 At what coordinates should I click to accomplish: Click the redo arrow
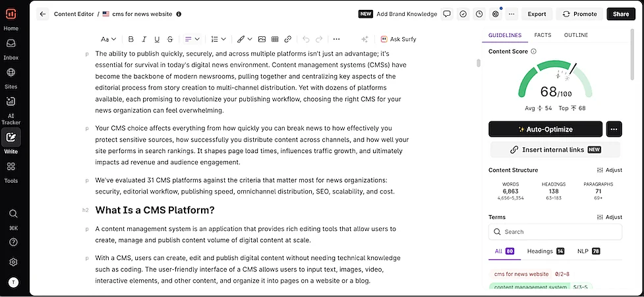pyautogui.click(x=319, y=39)
